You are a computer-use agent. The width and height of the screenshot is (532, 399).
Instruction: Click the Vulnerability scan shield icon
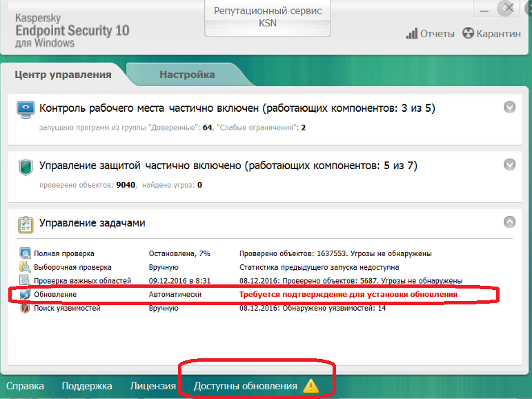[25, 308]
